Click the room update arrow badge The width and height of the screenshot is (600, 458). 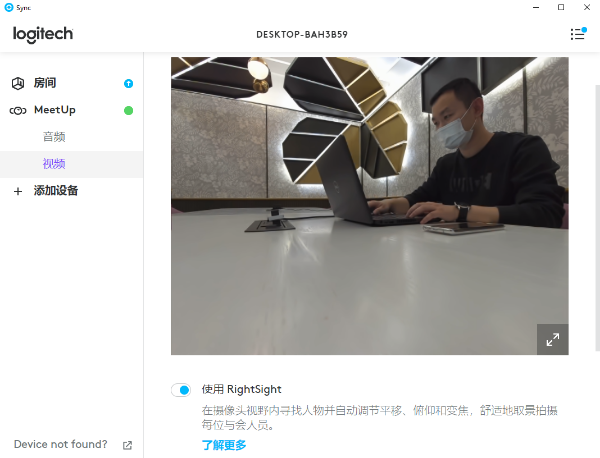click(129, 83)
